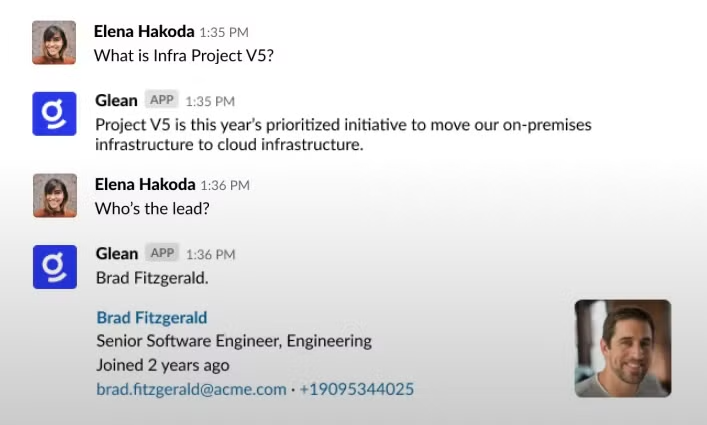Image resolution: width=707 pixels, height=425 pixels.
Task: Click the Glean sender name on Project V5 answer
Action: pyautogui.click(x=117, y=101)
